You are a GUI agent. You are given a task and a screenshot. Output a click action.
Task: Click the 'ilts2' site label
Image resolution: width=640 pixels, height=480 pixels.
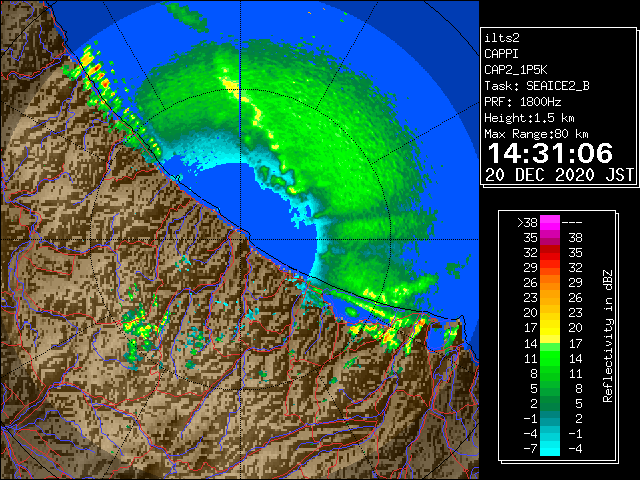click(502, 38)
